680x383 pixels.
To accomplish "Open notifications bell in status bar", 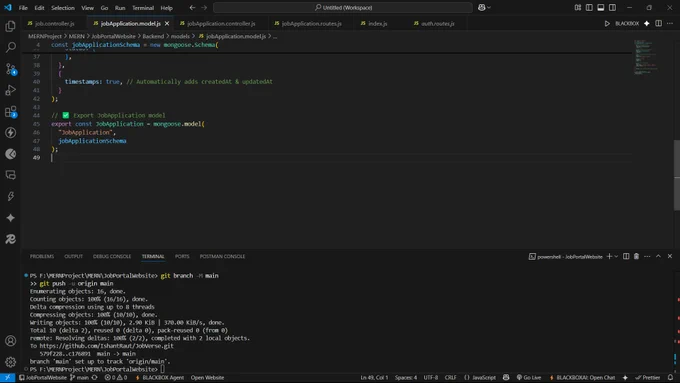I will (x=670, y=377).
